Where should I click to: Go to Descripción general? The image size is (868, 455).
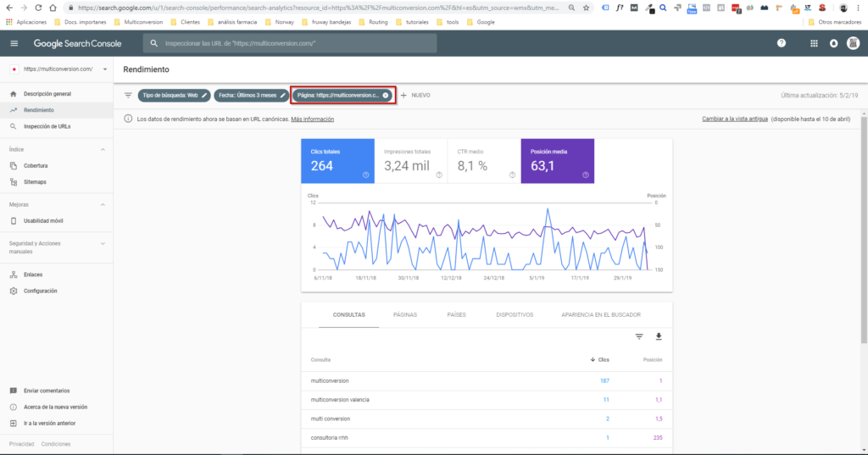57,94
